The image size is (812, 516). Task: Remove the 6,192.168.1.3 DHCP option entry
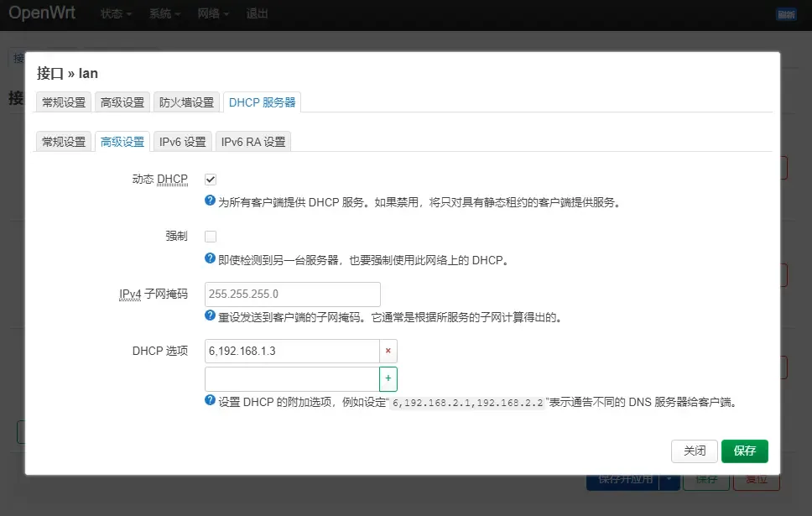click(388, 351)
